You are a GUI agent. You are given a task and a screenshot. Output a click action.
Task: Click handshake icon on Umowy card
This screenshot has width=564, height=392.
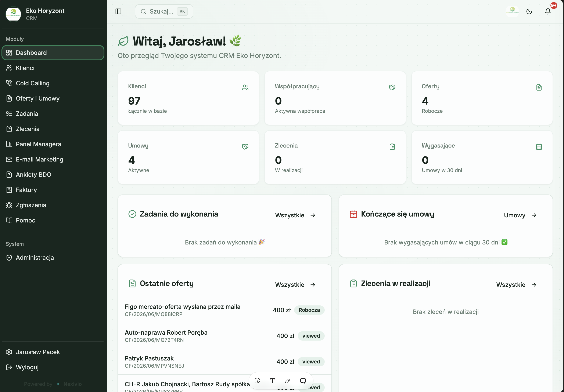click(245, 146)
